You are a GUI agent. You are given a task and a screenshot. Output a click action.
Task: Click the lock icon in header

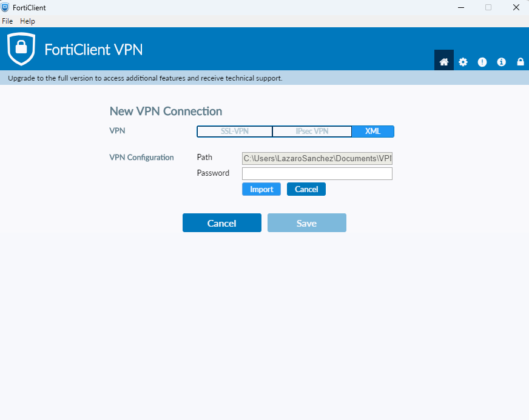coord(521,62)
